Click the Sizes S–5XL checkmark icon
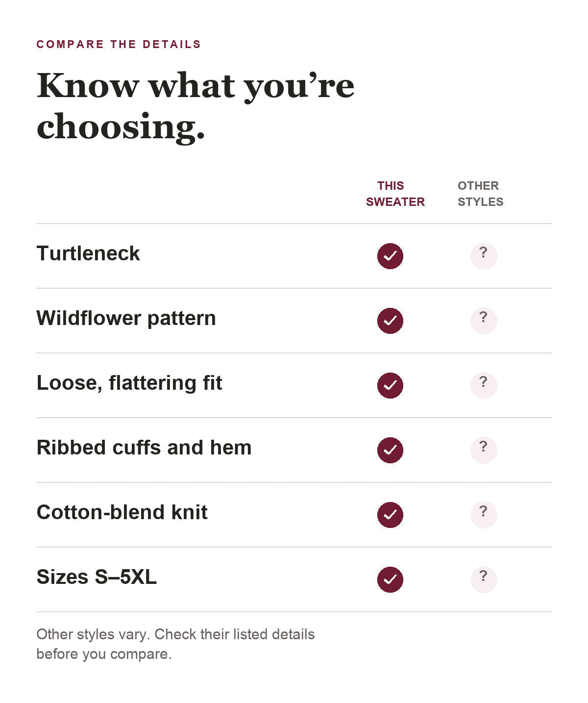The height and width of the screenshot is (703, 588). 390,579
